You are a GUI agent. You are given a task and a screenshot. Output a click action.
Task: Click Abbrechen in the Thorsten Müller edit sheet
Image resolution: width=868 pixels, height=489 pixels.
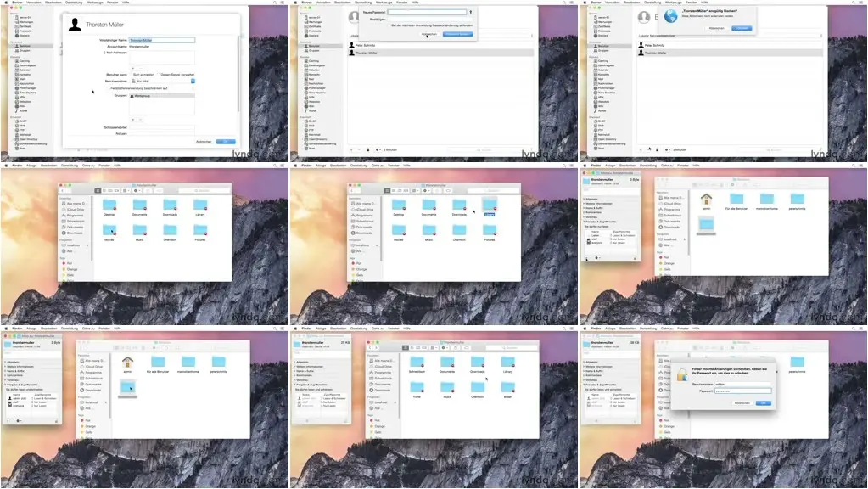tap(204, 142)
